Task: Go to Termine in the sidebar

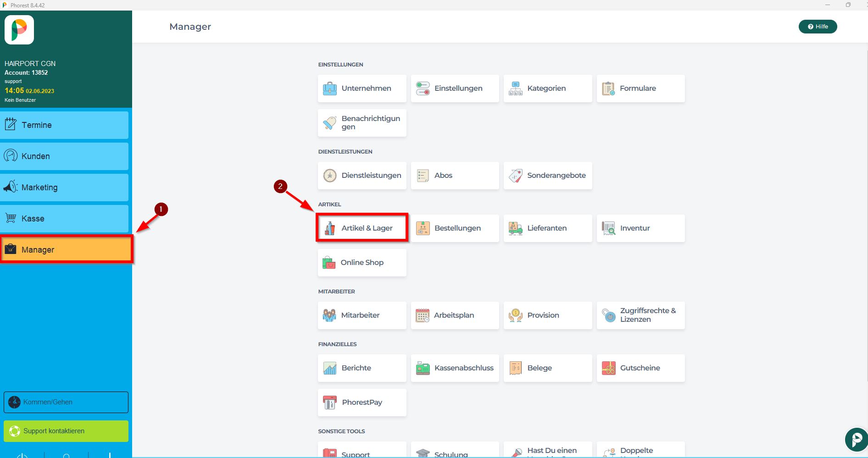Action: [64, 125]
